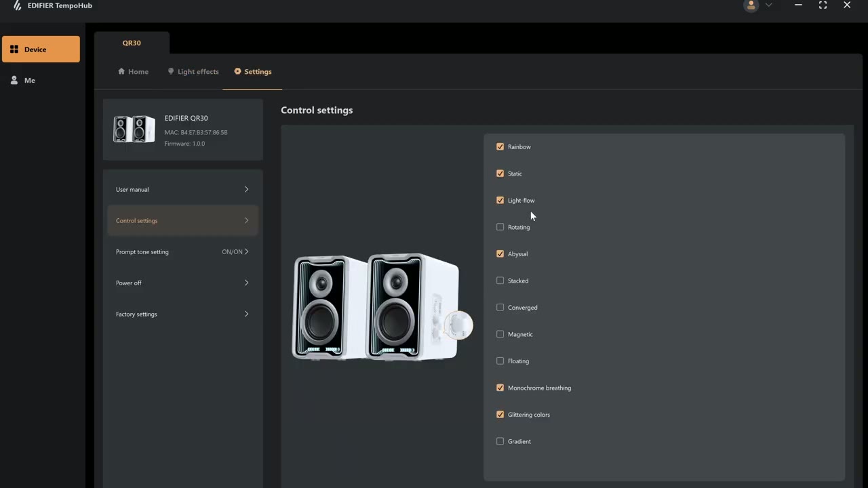Open the Power off option

182,283
